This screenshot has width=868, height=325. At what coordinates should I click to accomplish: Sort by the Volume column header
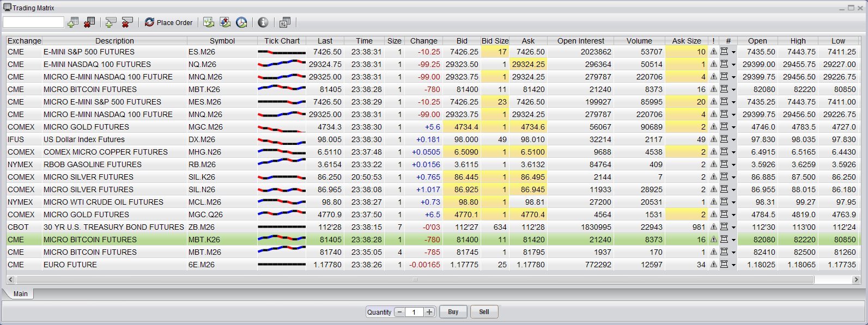click(639, 41)
